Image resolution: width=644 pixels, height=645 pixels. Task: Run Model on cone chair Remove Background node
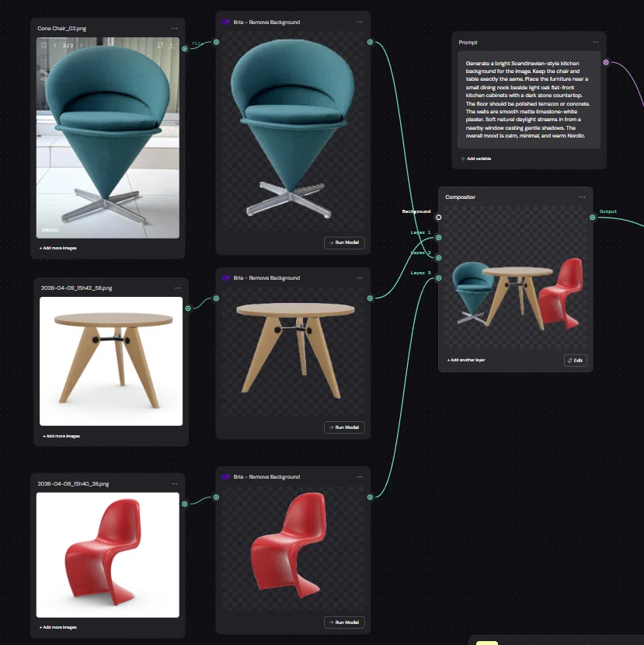[x=344, y=242]
